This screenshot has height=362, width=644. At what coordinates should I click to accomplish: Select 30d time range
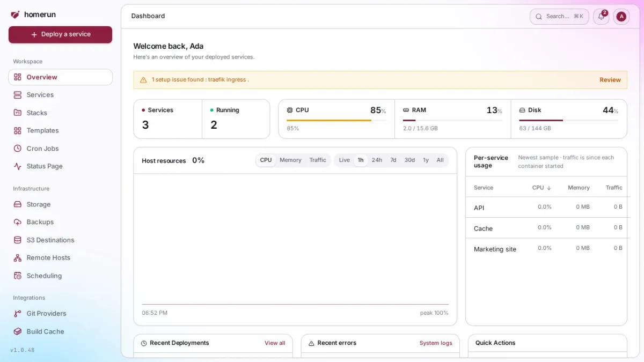tap(409, 160)
